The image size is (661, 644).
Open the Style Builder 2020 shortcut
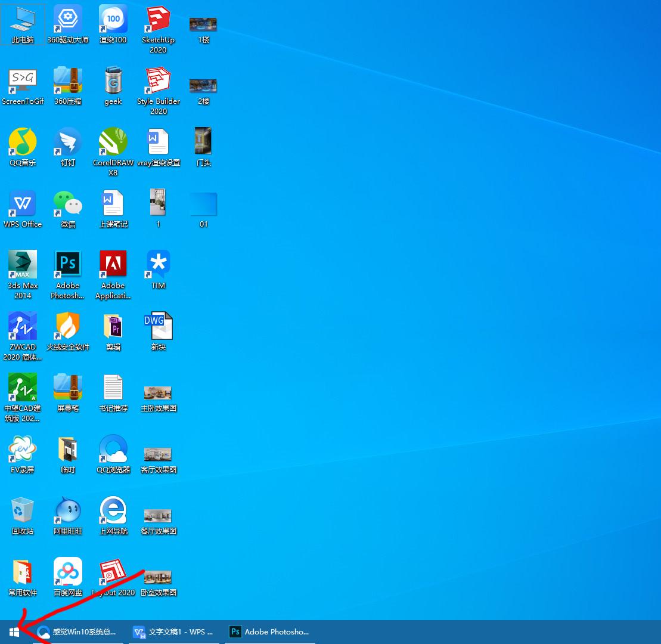[158, 82]
